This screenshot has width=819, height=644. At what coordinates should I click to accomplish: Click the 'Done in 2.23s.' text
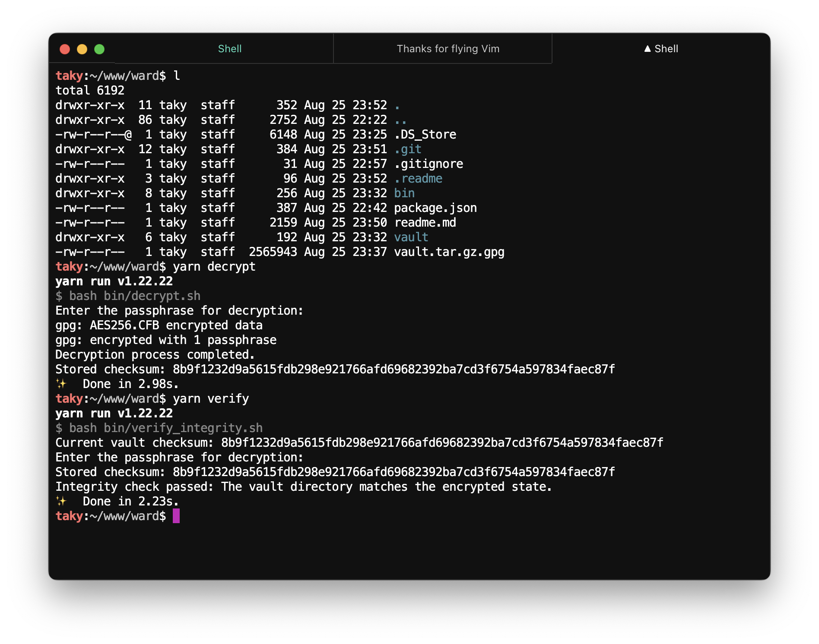131,501
